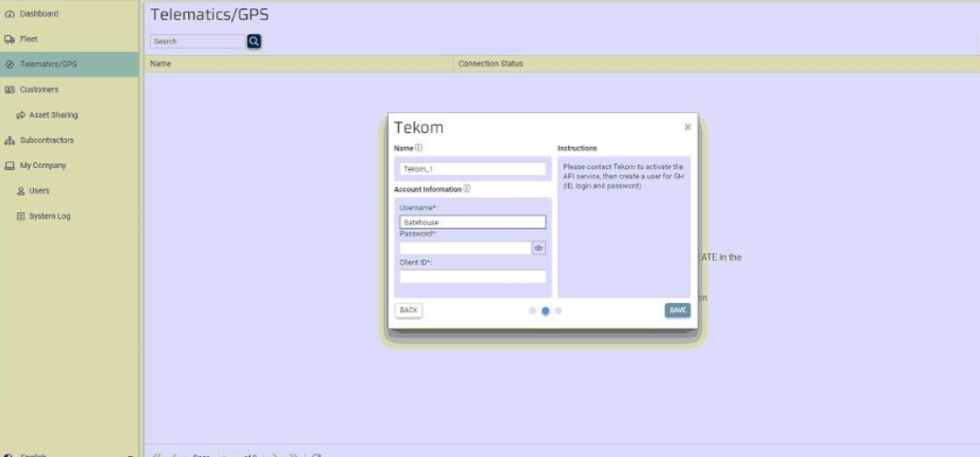This screenshot has width=980, height=457.
Task: Focus the Password input field
Action: pyautogui.click(x=465, y=248)
